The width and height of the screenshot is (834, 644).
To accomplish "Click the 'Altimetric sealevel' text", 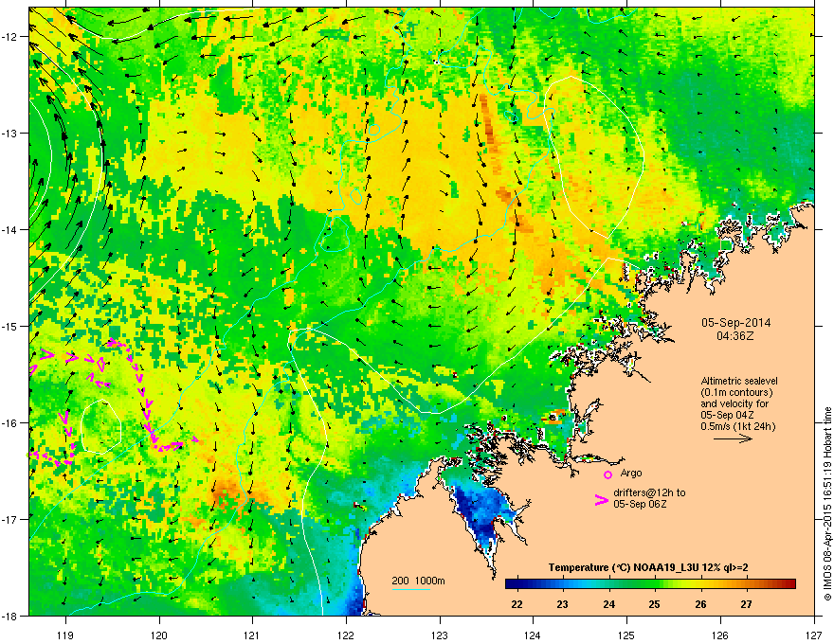I will pyautogui.click(x=739, y=381).
